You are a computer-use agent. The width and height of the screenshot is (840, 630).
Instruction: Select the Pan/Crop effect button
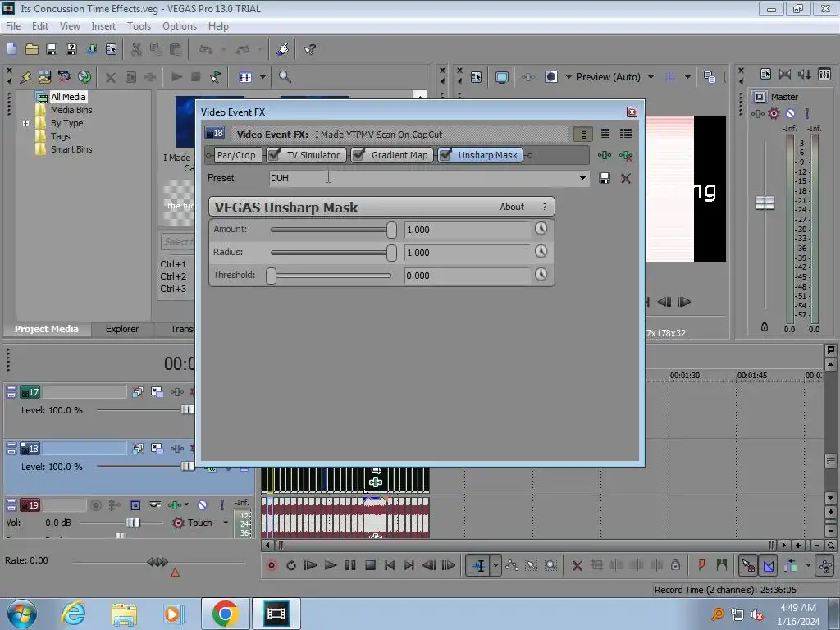[236, 155]
